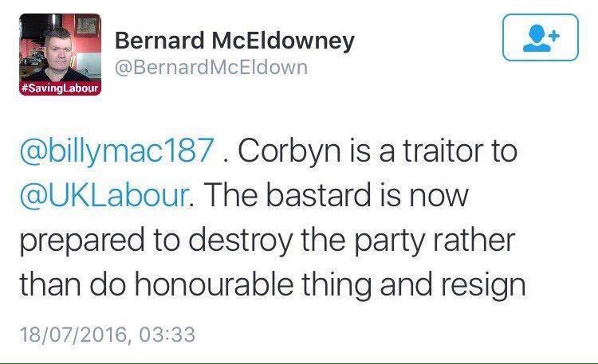
Task: Open Bernard McEldowney's profile picture
Action: pos(61,54)
